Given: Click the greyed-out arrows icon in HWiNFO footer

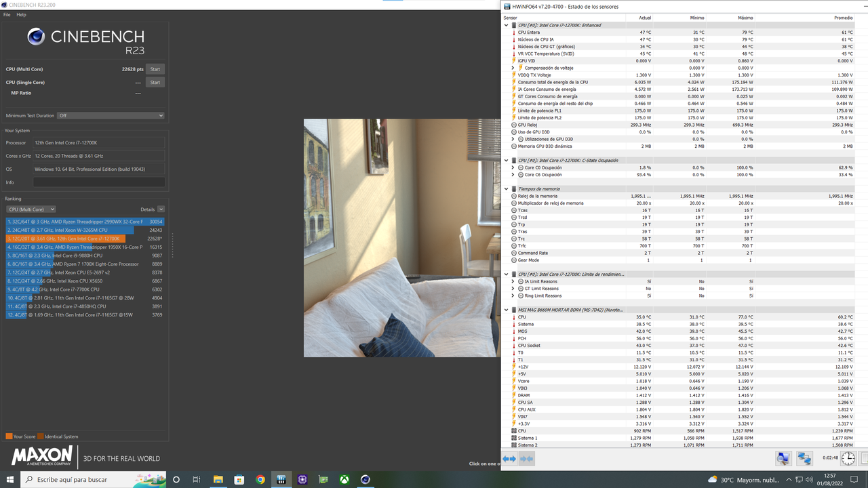Looking at the screenshot, I should click(526, 459).
